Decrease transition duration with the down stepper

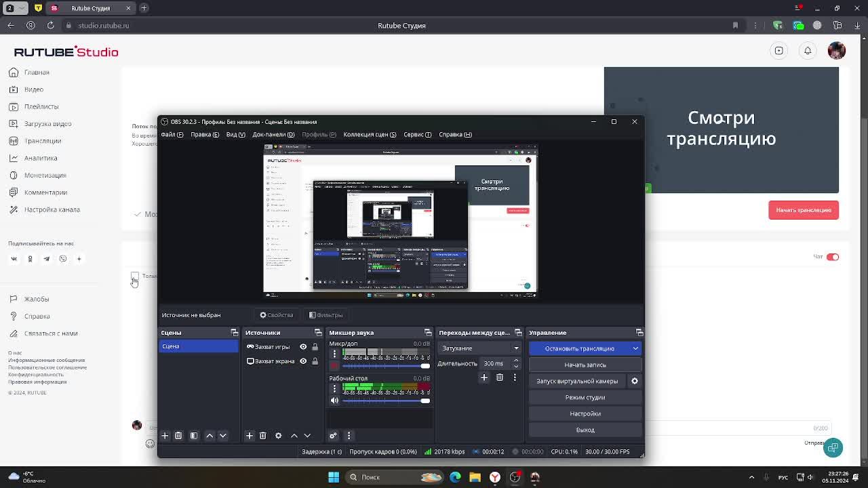516,367
